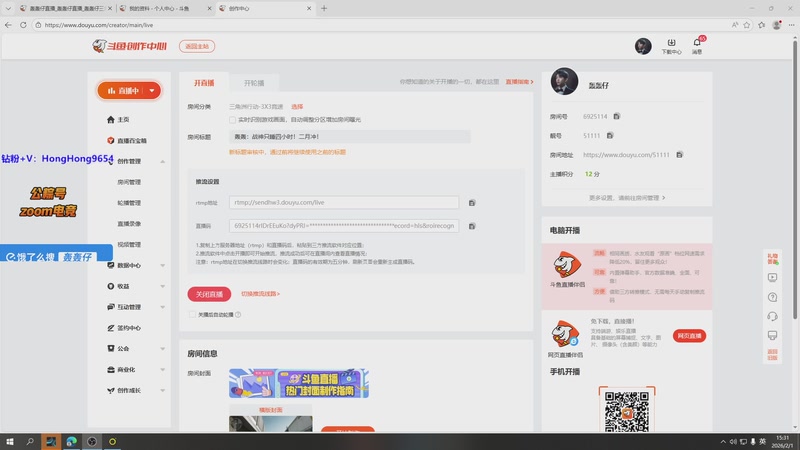Copy the rtmp地址 using its copy icon
This screenshot has height=450, width=800.
point(472,203)
